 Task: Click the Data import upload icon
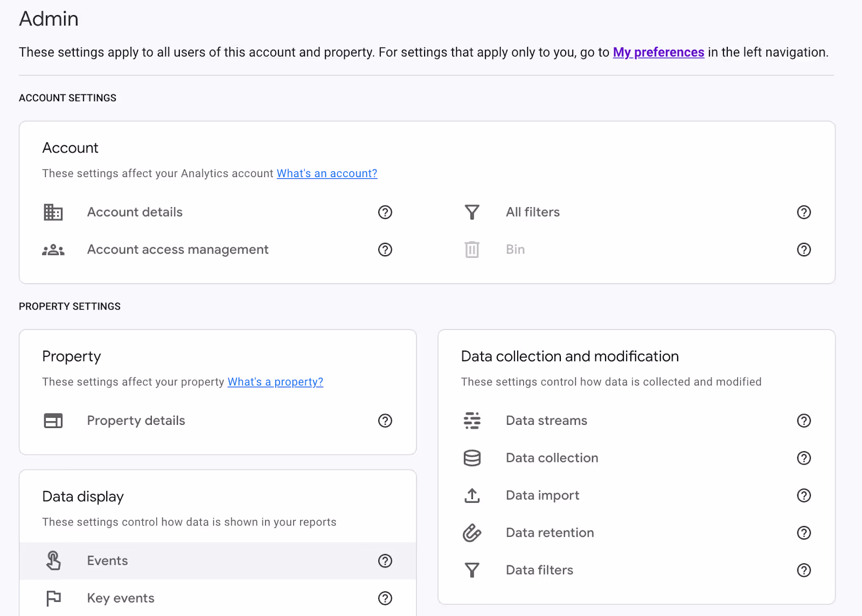pyautogui.click(x=472, y=495)
